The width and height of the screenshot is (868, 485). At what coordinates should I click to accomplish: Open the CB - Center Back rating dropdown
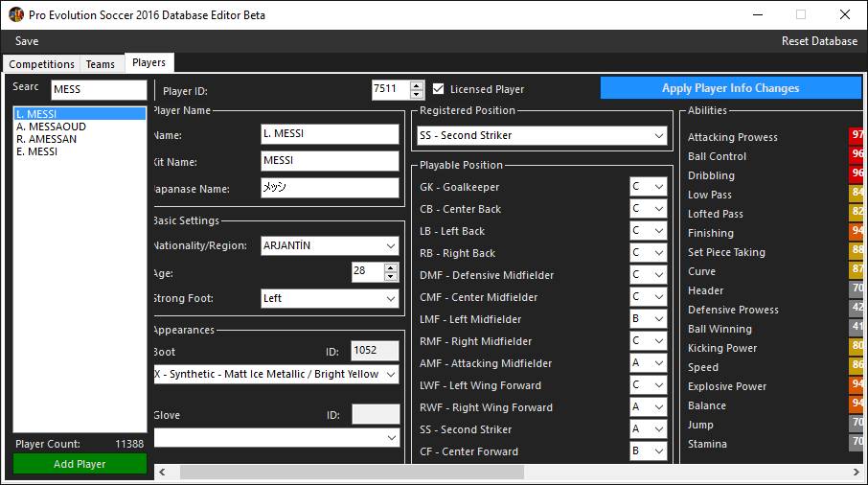point(649,209)
